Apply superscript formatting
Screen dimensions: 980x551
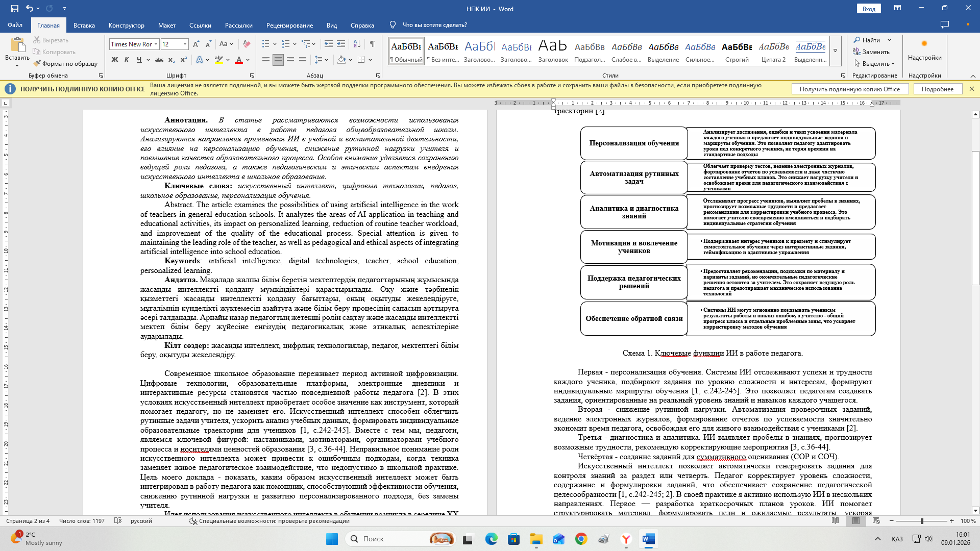click(183, 60)
